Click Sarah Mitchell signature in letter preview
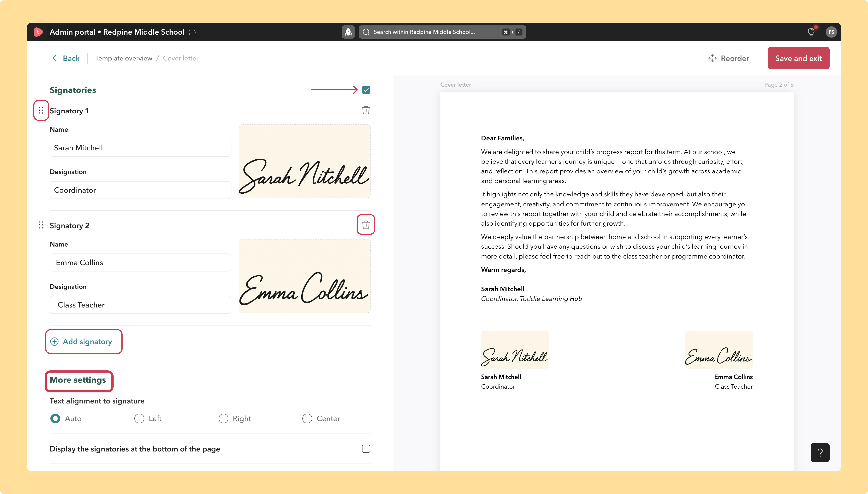 pos(515,349)
